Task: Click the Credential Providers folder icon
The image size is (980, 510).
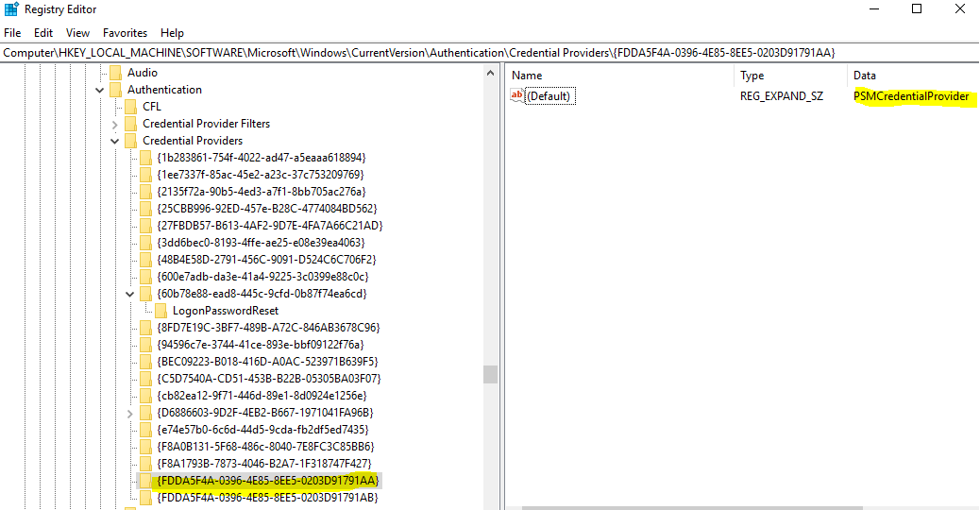Action: pyautogui.click(x=130, y=141)
